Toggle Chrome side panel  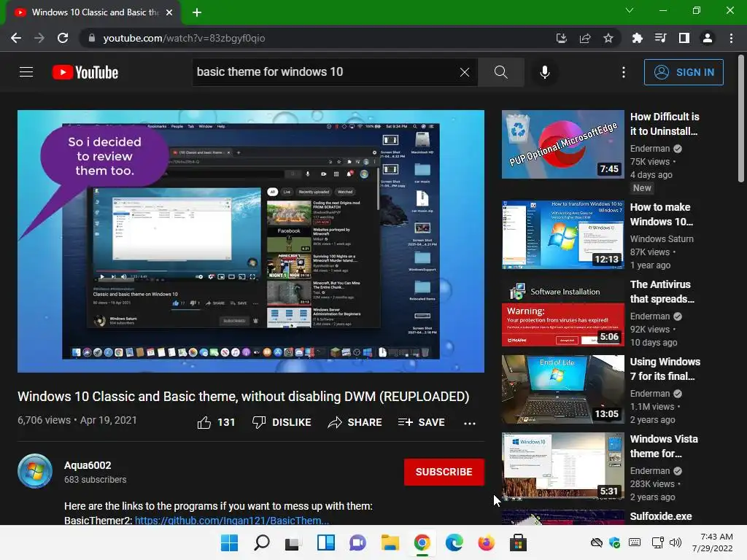point(684,38)
